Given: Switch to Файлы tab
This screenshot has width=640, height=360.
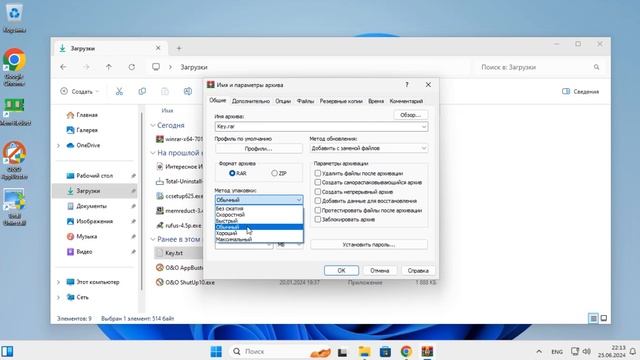Looking at the screenshot, I should point(305,101).
